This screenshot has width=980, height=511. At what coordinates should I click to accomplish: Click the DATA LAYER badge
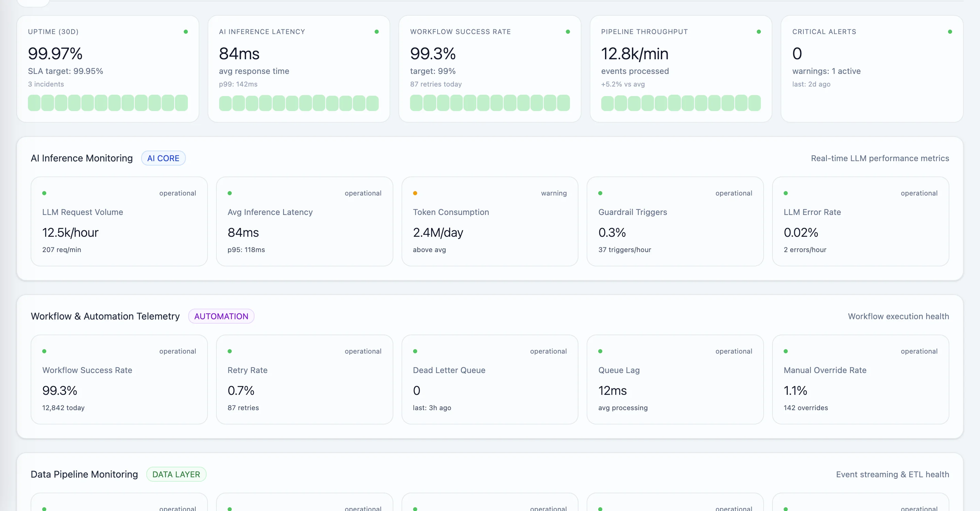point(176,474)
